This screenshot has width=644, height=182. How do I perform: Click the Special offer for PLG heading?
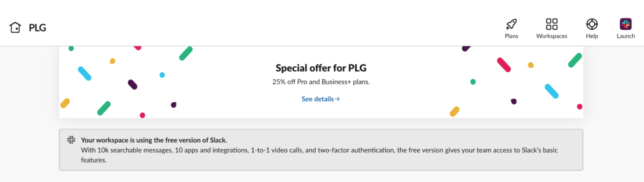tap(321, 68)
